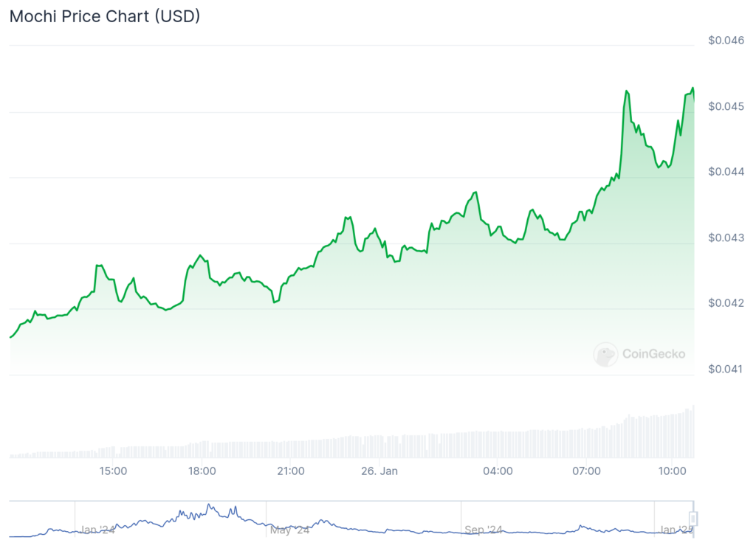Click the 04:00 time axis label

point(498,471)
